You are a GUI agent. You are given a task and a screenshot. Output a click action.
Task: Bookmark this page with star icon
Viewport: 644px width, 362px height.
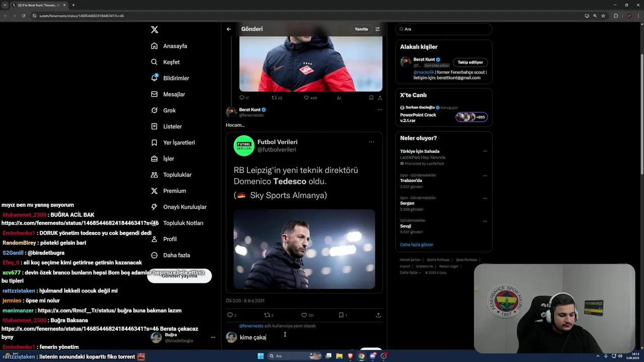point(603,16)
